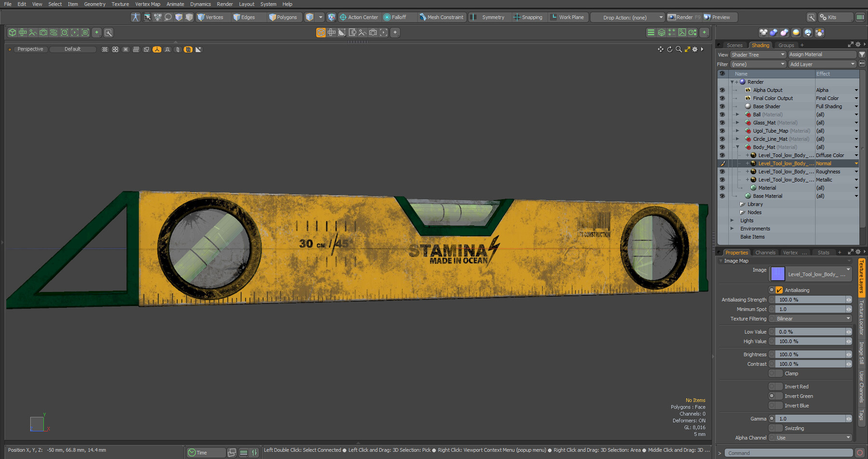Switch to Polygons selection mode

284,17
